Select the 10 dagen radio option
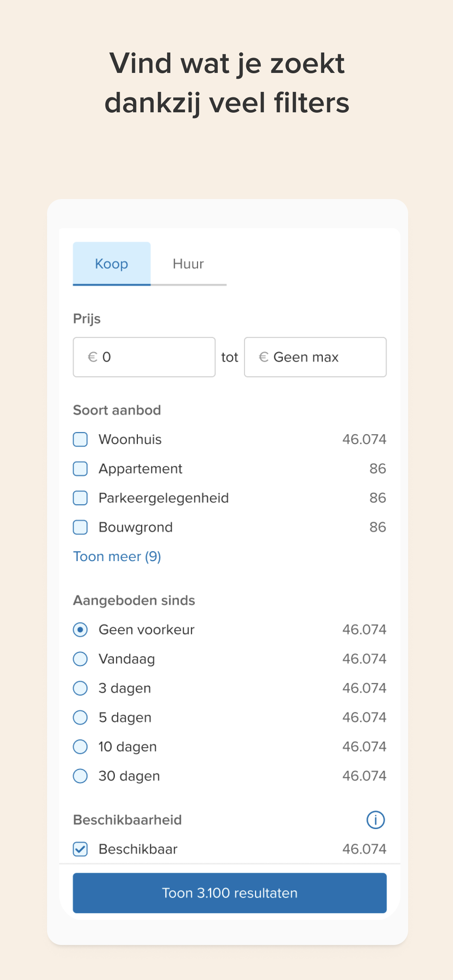 [80, 747]
